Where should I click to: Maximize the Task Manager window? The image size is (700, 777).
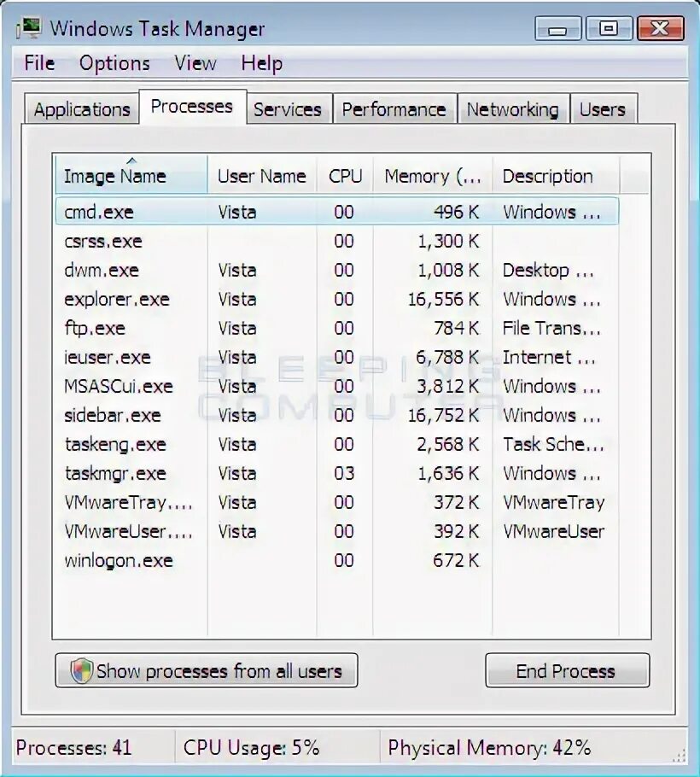[x=610, y=28]
